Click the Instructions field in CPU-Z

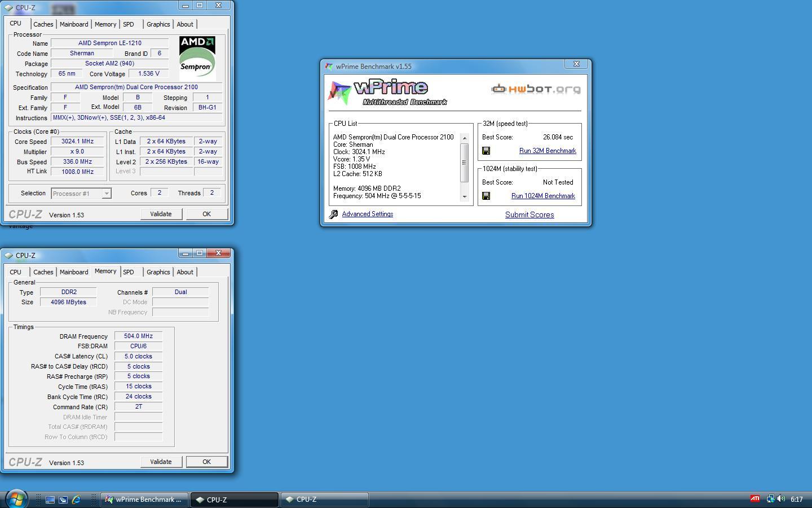click(136, 117)
